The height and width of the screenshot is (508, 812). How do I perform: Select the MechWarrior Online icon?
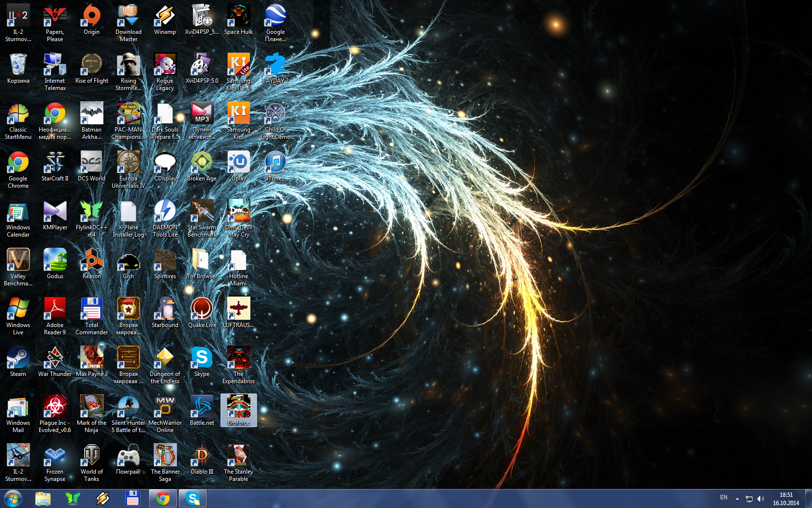165,414
